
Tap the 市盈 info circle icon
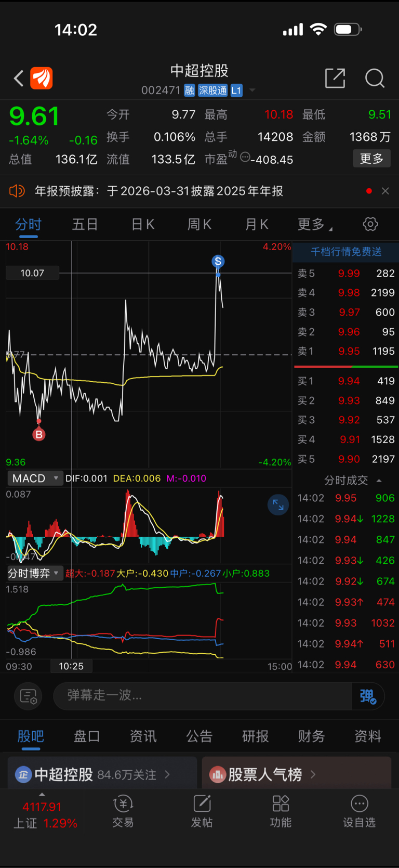coord(245,157)
